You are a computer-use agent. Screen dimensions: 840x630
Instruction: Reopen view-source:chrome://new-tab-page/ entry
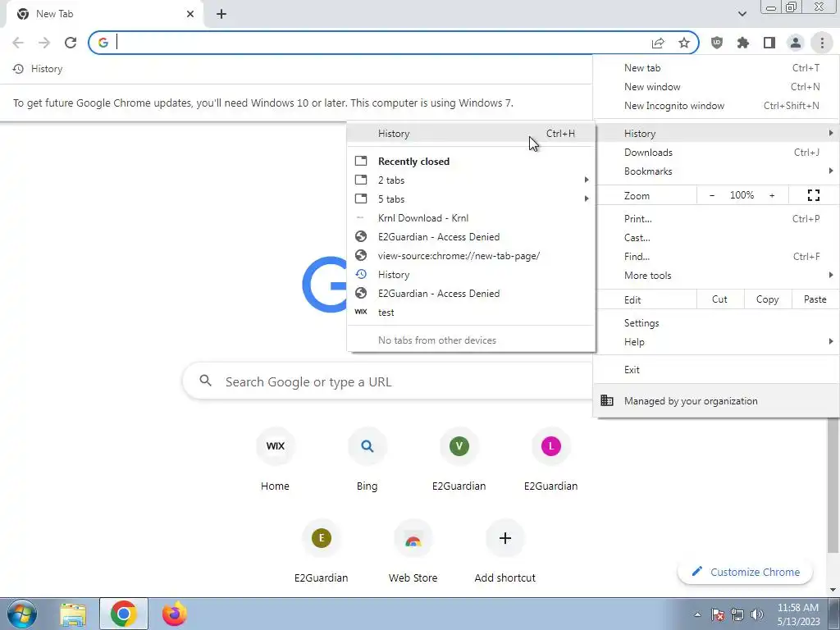coord(472,256)
